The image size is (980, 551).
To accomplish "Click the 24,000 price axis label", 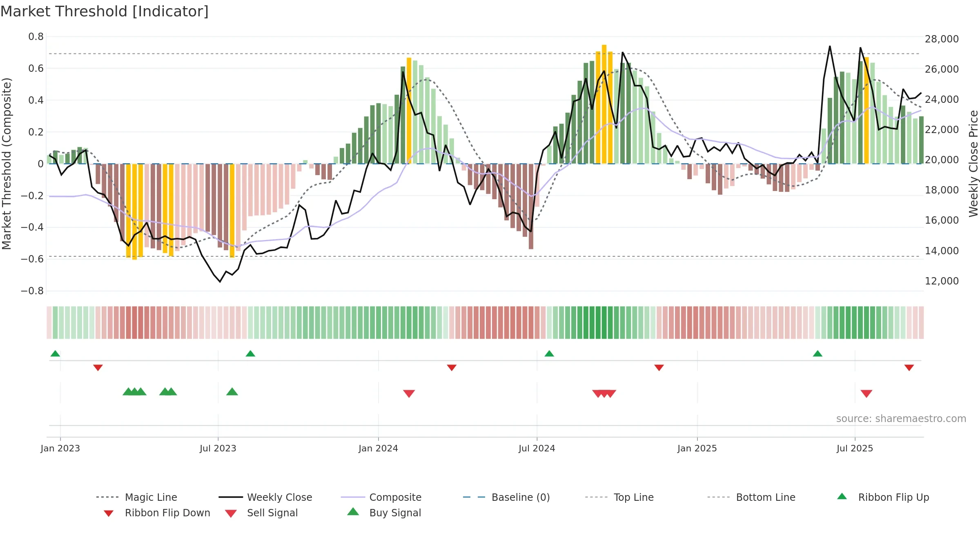I will pos(942,100).
